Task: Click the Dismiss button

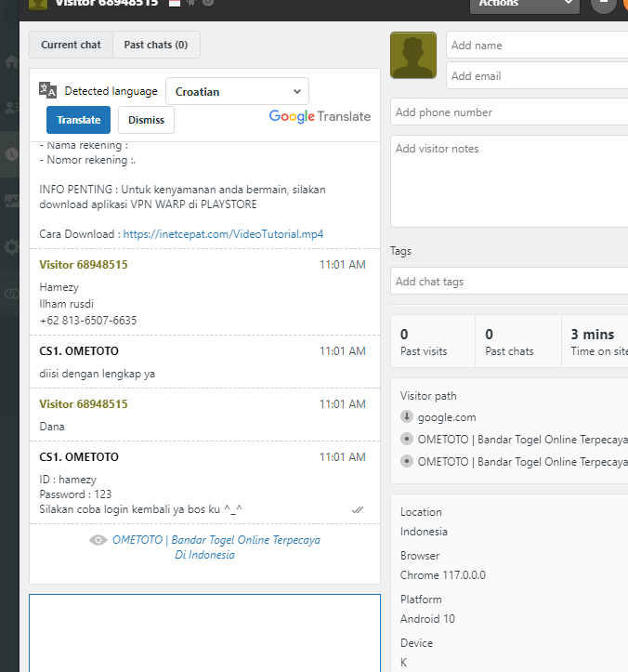Action: (x=146, y=120)
